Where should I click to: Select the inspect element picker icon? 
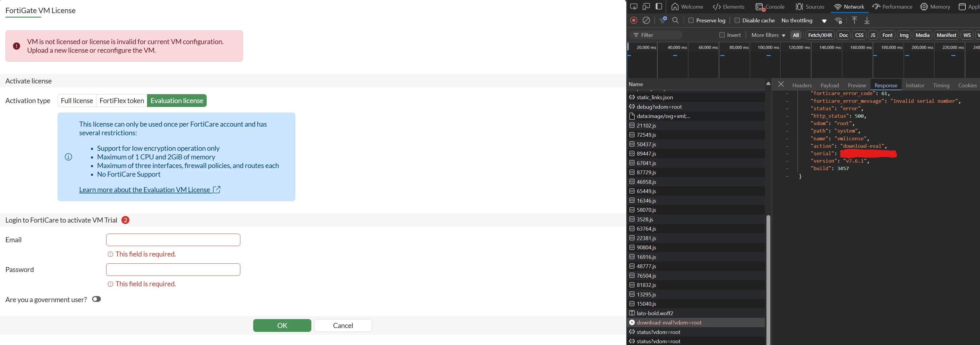point(633,7)
